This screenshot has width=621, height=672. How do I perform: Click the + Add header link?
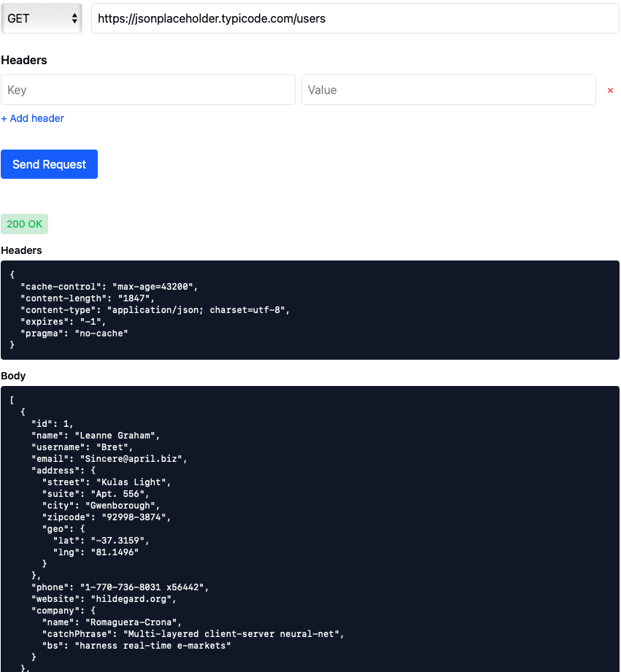pyautogui.click(x=32, y=118)
